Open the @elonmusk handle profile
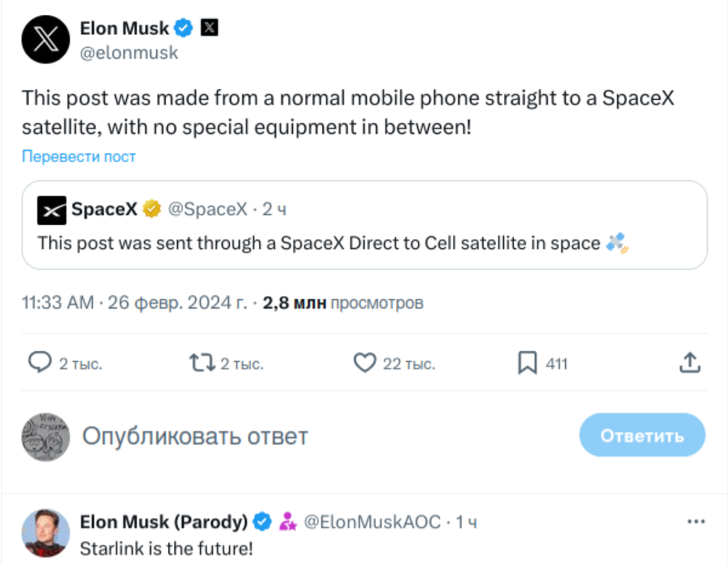Image resolution: width=728 pixels, height=565 pixels. coord(129,52)
